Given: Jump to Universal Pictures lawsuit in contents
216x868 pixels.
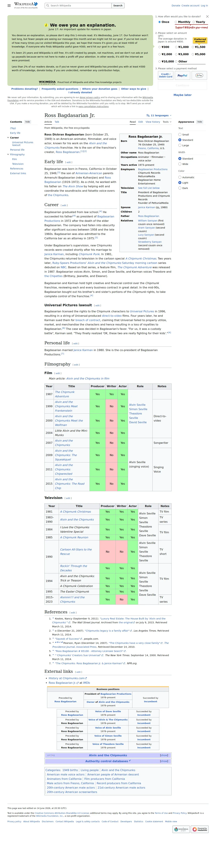Looking at the screenshot, I should pos(23,144).
